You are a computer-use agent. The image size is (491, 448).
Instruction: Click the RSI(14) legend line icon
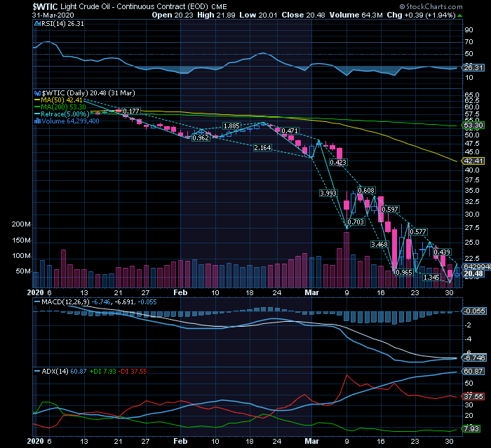[38, 23]
